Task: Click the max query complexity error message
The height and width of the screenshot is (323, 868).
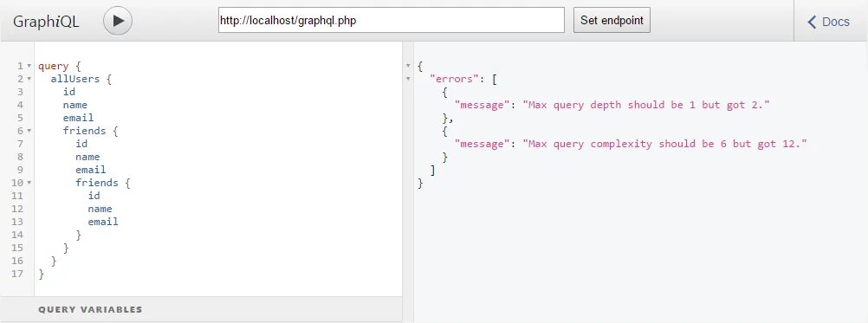Action: [664, 144]
